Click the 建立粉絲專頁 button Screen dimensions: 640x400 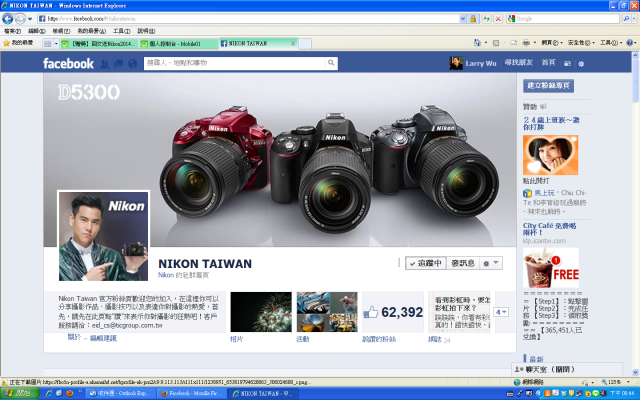(x=548, y=86)
